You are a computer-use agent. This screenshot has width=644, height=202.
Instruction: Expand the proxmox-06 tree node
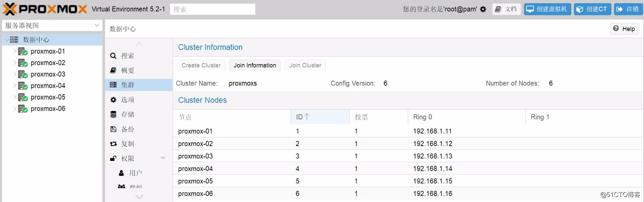point(14,109)
